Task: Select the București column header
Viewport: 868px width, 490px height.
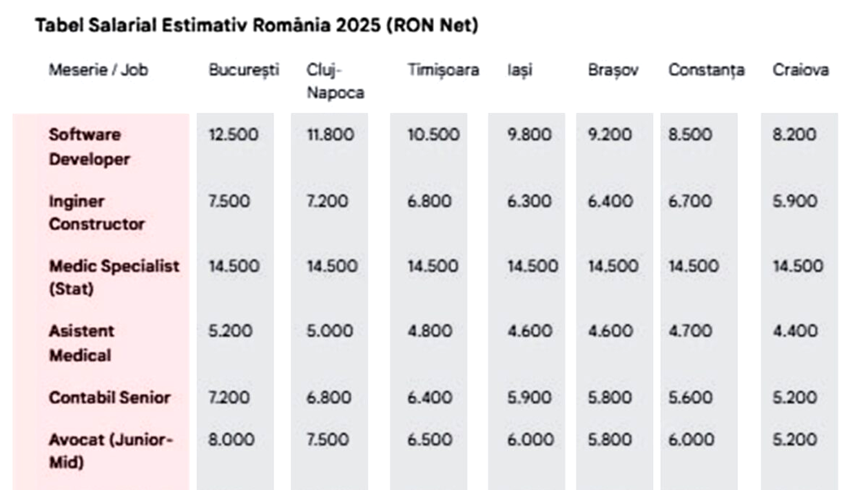Action: point(244,70)
